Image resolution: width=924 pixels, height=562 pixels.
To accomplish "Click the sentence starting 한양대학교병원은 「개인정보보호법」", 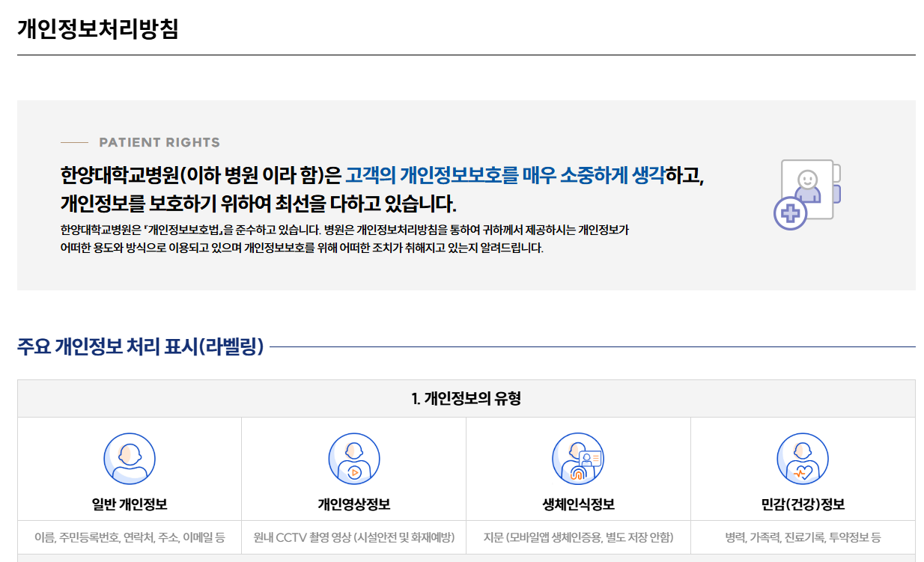I will tap(344, 230).
